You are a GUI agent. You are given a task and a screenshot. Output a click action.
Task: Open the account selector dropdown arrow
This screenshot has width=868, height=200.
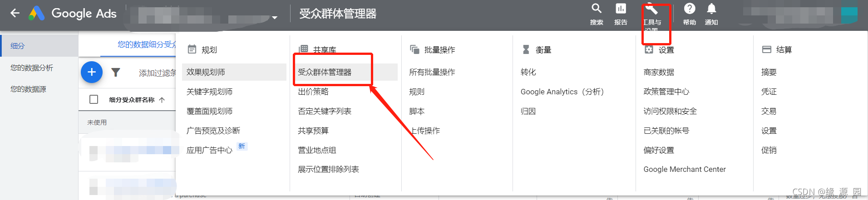click(274, 18)
